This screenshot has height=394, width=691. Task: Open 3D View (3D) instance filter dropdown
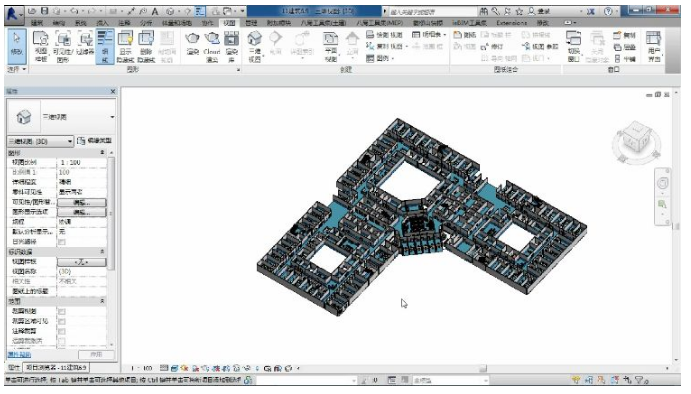tap(40, 141)
